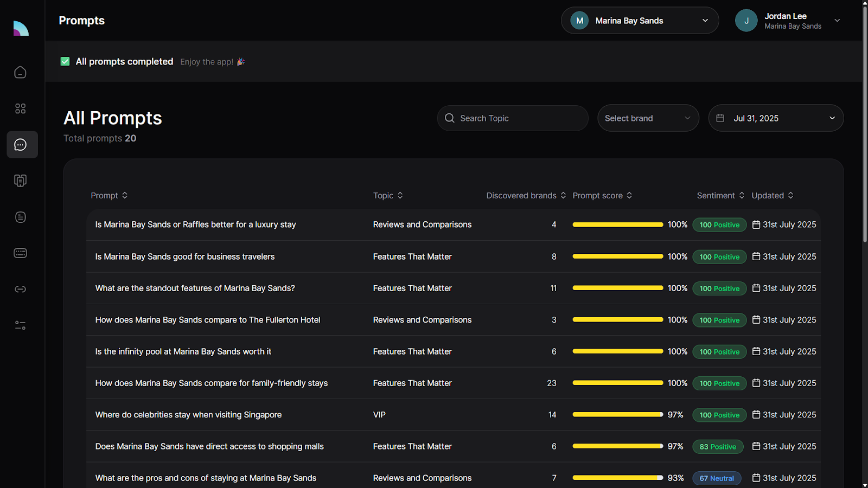The width and height of the screenshot is (868, 488).
Task: Toggle the All prompts completed checkbox
Action: (x=65, y=62)
